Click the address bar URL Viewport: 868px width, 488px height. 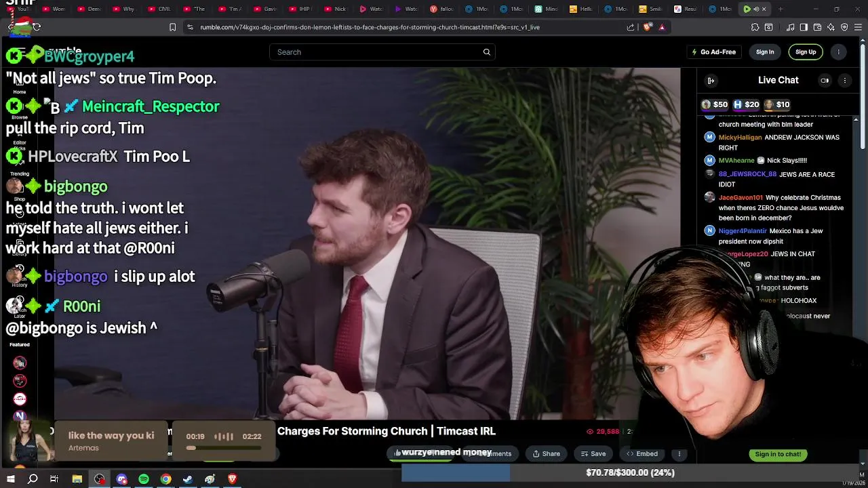coord(370,27)
